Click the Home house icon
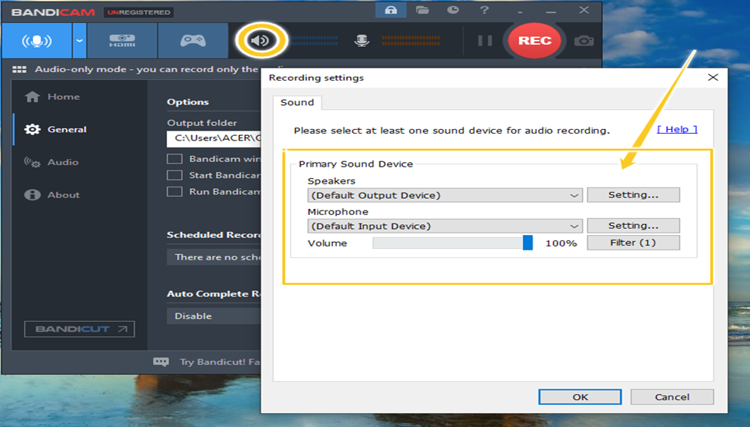750x427 pixels. pyautogui.click(x=32, y=97)
